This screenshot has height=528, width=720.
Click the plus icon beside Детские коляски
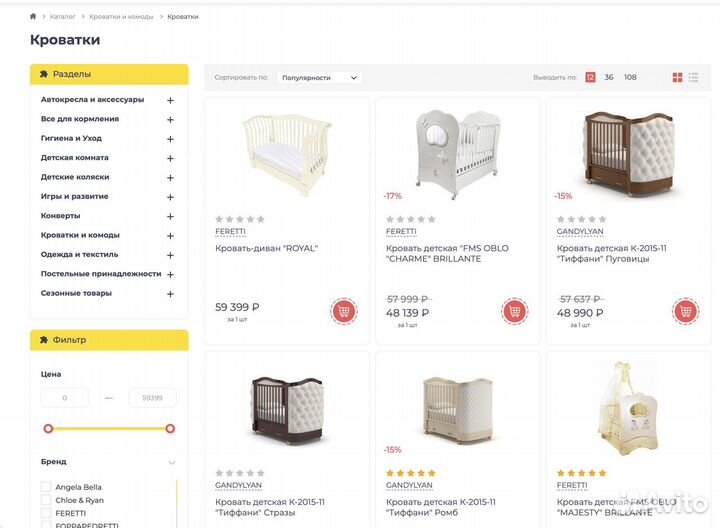171,177
